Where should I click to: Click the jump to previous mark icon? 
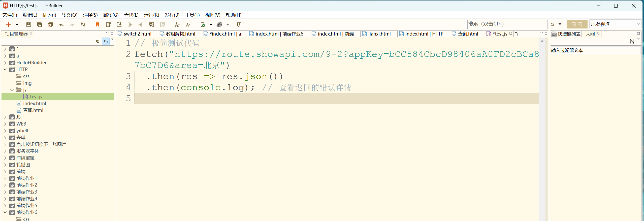click(x=108, y=24)
